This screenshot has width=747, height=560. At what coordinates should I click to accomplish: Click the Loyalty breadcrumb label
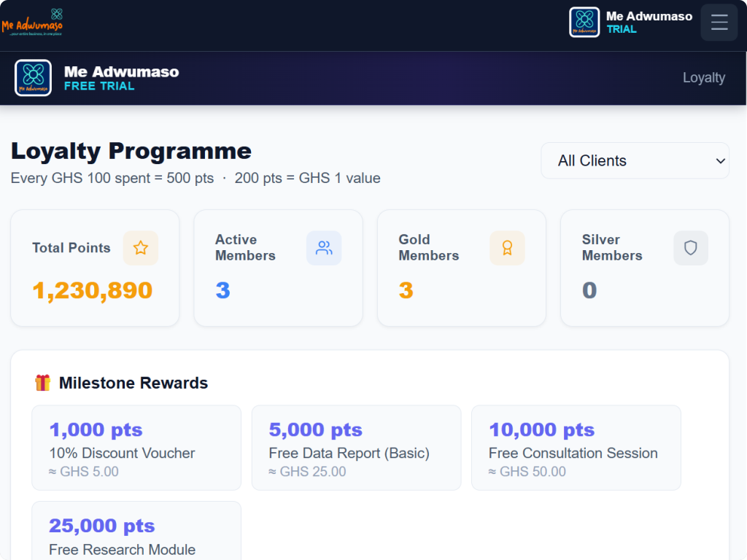click(703, 78)
